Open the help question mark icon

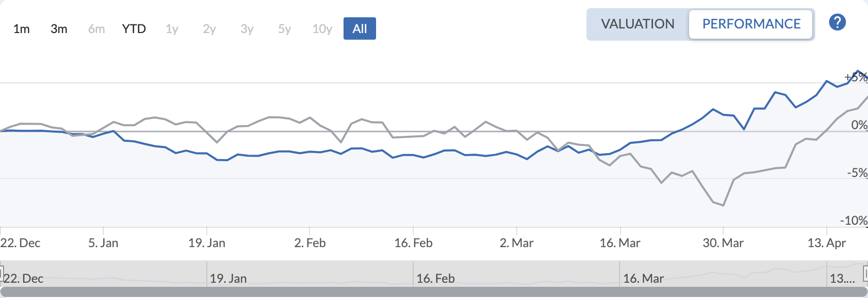[837, 22]
